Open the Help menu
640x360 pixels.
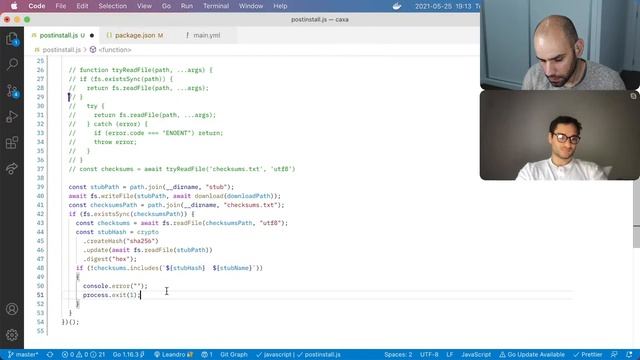[280, 6]
